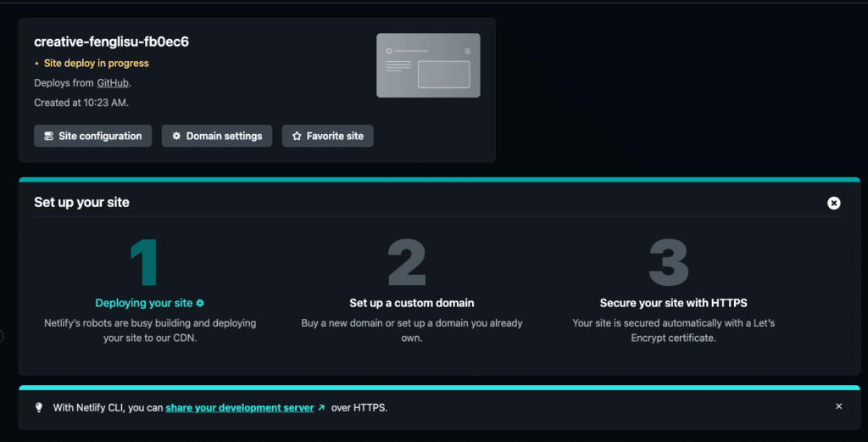Open Domain settings
868x442 pixels.
217,136
